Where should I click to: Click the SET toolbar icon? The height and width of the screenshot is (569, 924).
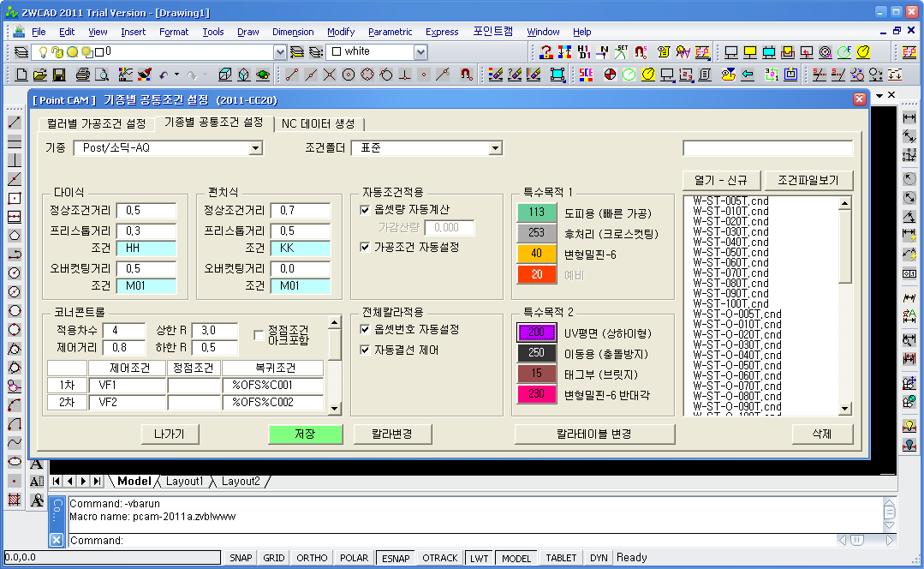(x=622, y=52)
